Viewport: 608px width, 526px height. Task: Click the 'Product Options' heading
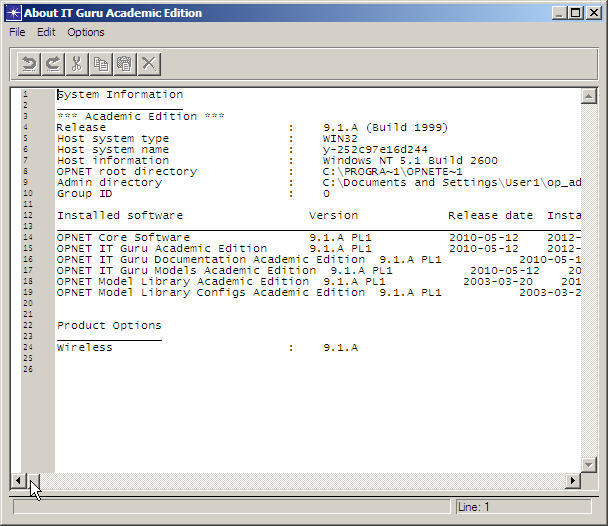(x=109, y=326)
